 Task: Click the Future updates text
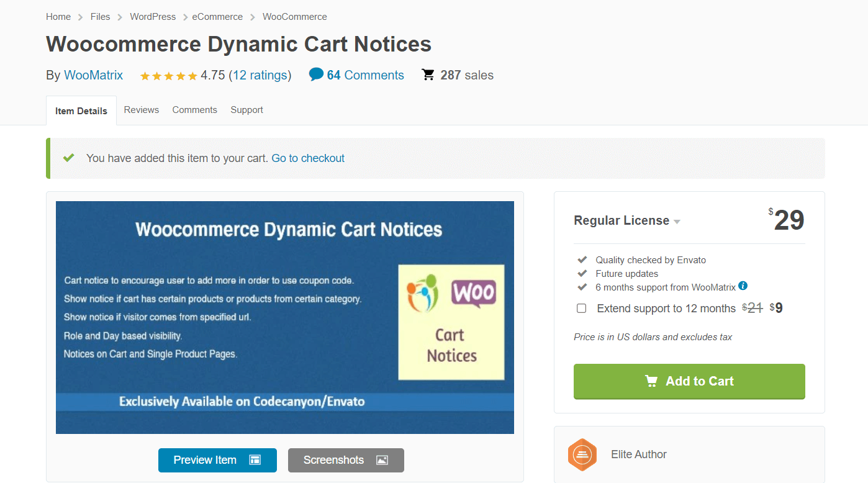click(x=626, y=274)
